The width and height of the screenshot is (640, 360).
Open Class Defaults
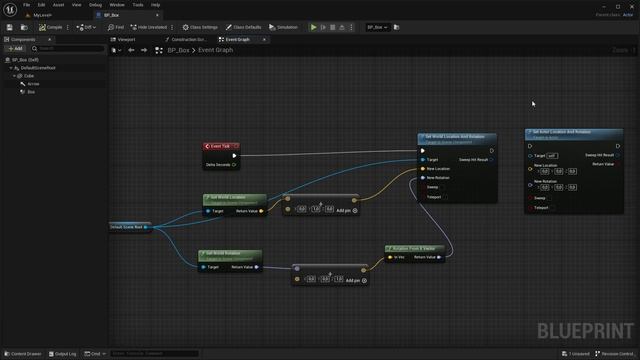[x=243, y=27]
